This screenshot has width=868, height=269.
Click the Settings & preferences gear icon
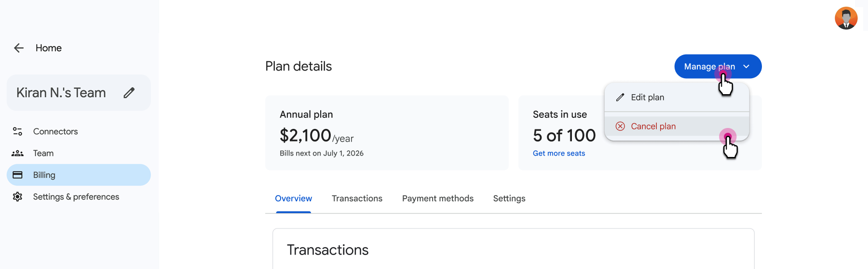point(17,197)
